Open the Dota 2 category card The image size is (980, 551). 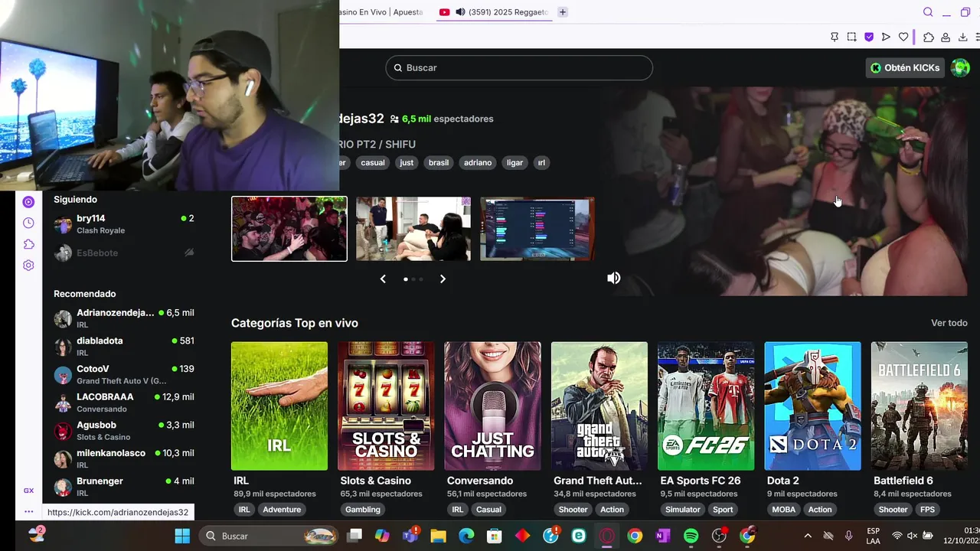812,406
